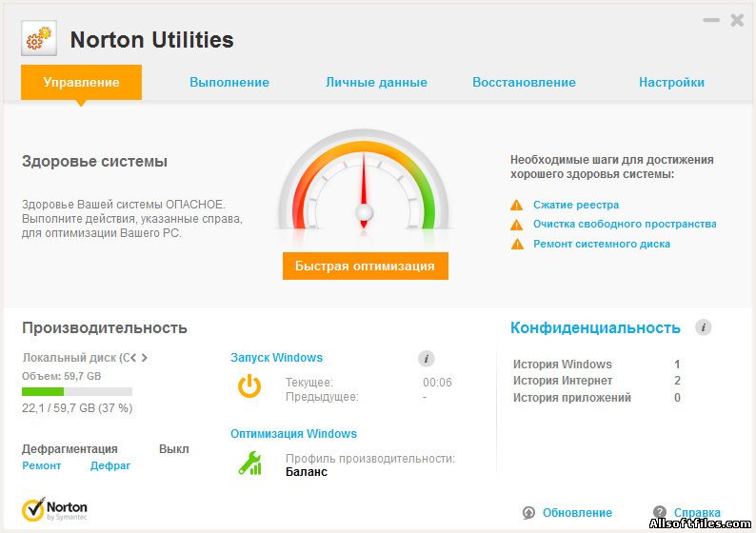Click the green disk usage progress bar
The image size is (756, 533).
click(x=77, y=391)
